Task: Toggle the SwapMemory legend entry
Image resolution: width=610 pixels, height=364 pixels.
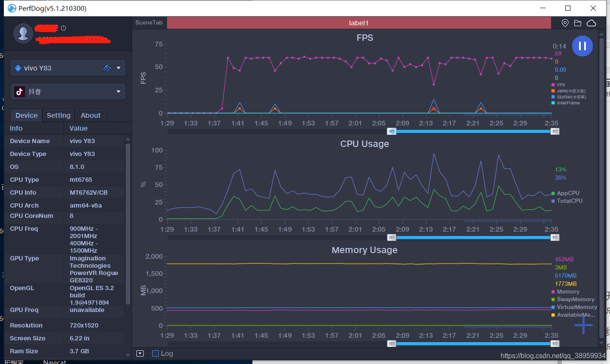Action: tap(573, 299)
